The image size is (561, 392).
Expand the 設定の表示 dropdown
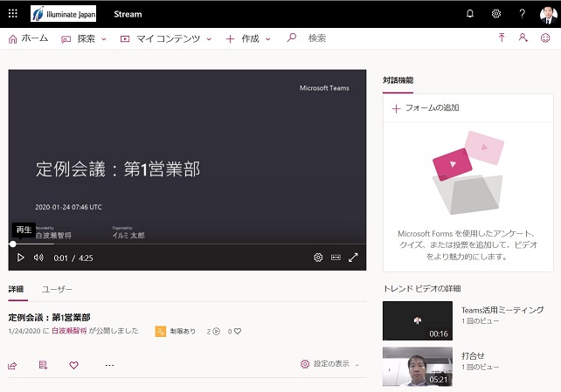pos(330,364)
